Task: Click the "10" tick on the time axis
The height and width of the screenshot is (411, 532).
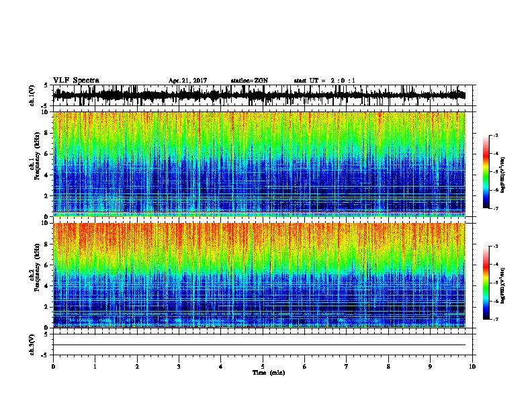Action: [x=472, y=367]
